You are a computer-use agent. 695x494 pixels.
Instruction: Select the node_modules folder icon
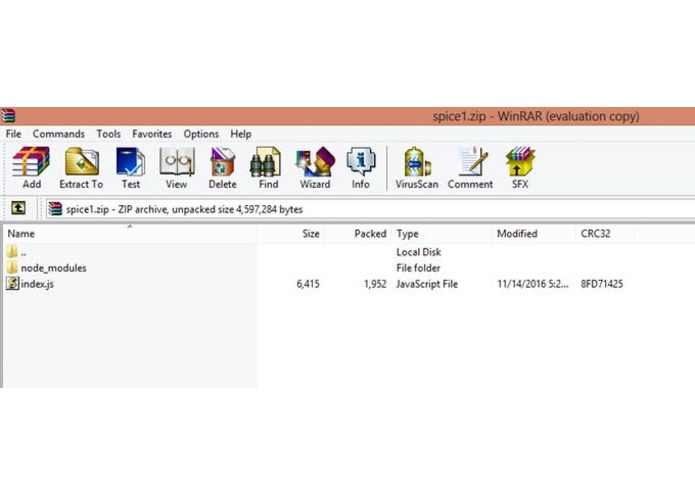pos(12,268)
